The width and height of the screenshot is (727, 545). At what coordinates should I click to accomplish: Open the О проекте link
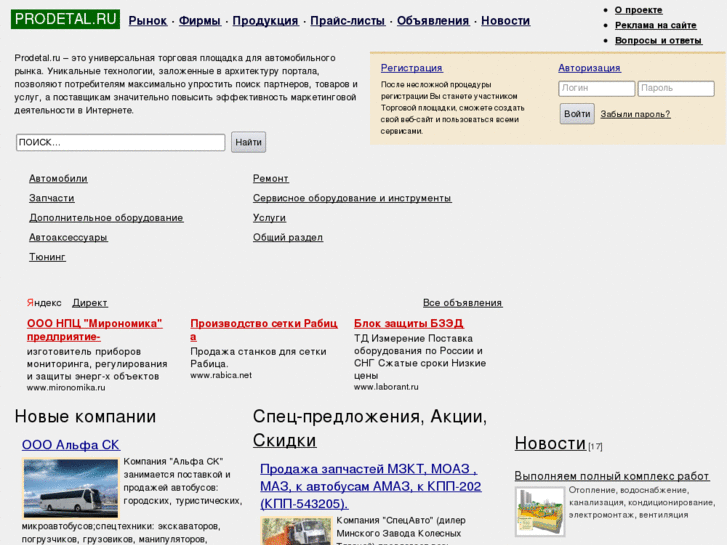(638, 10)
